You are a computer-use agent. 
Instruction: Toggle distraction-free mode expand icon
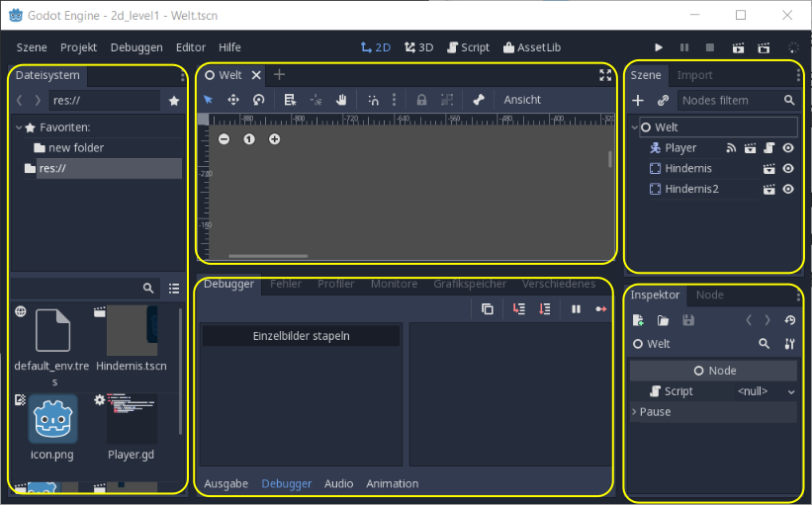[x=605, y=75]
